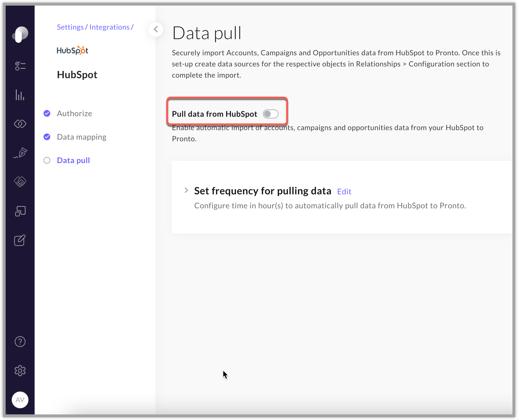
Task: Collapse the side panel with the left chevron
Action: pos(156,29)
